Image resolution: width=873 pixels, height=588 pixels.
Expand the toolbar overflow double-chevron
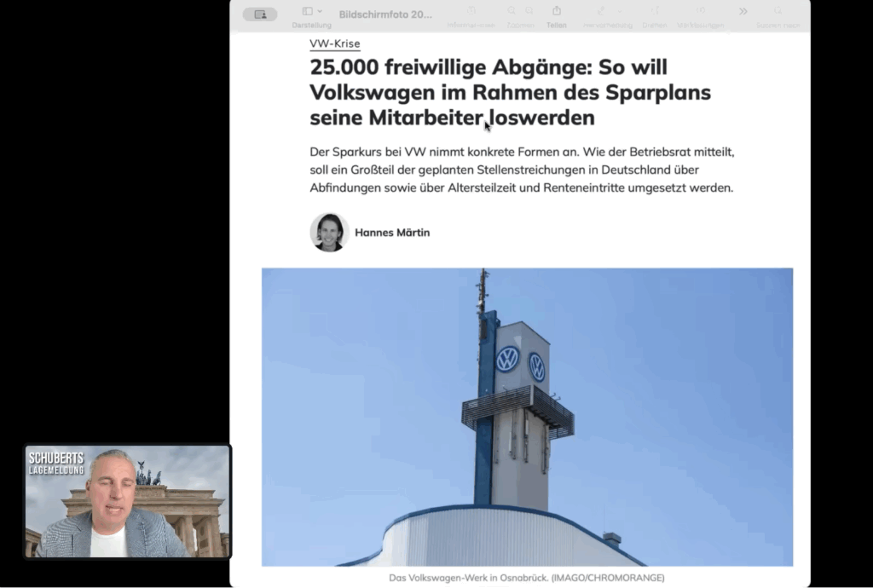743,11
